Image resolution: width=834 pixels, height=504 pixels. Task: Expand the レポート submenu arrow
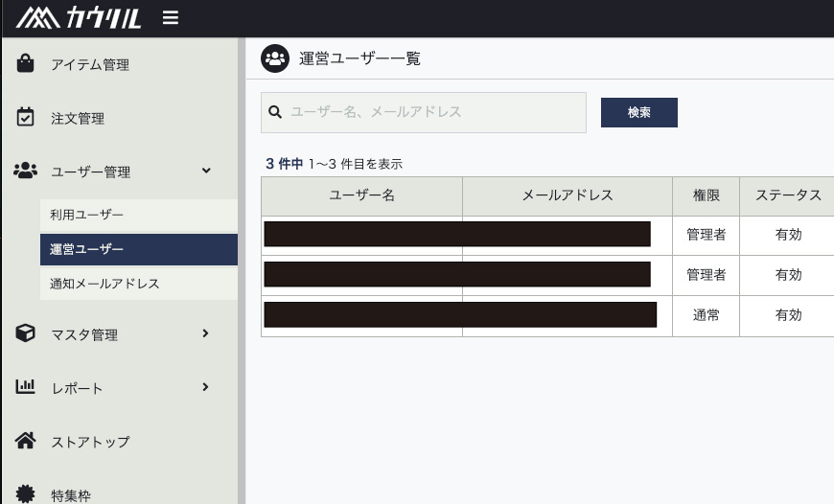[x=205, y=387]
